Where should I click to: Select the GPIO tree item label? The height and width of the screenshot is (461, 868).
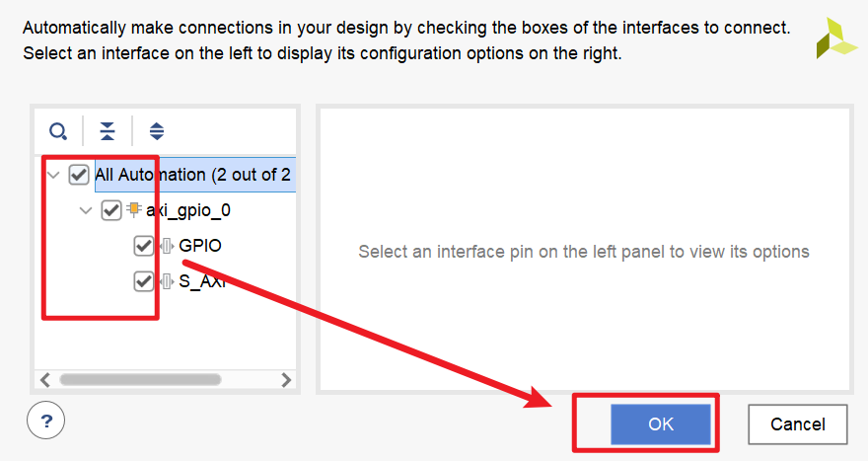point(200,246)
